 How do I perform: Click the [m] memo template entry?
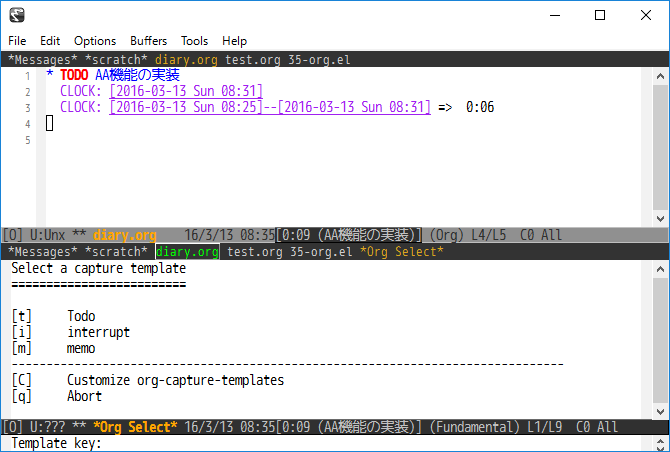53,348
